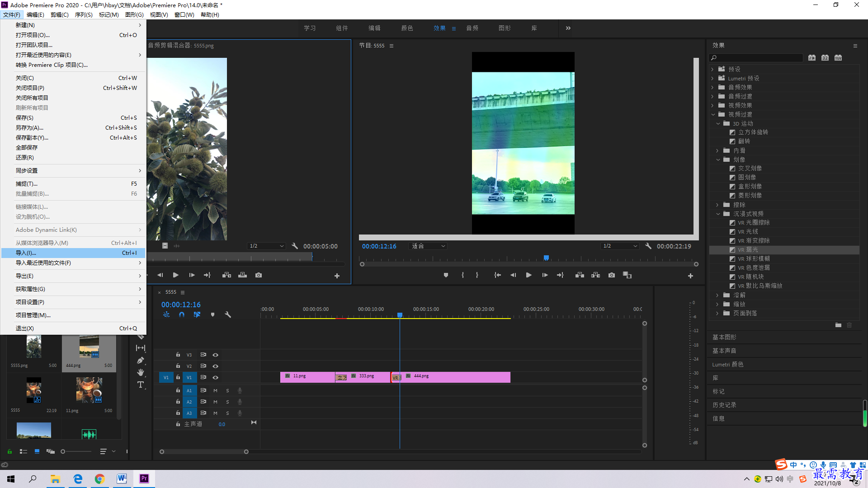Image resolution: width=868 pixels, height=488 pixels.
Task: Select the Slip tool
Action: [141, 348]
